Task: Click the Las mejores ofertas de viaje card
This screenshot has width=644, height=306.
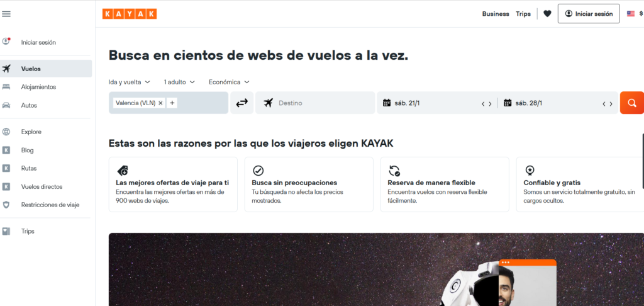Action: (173, 184)
